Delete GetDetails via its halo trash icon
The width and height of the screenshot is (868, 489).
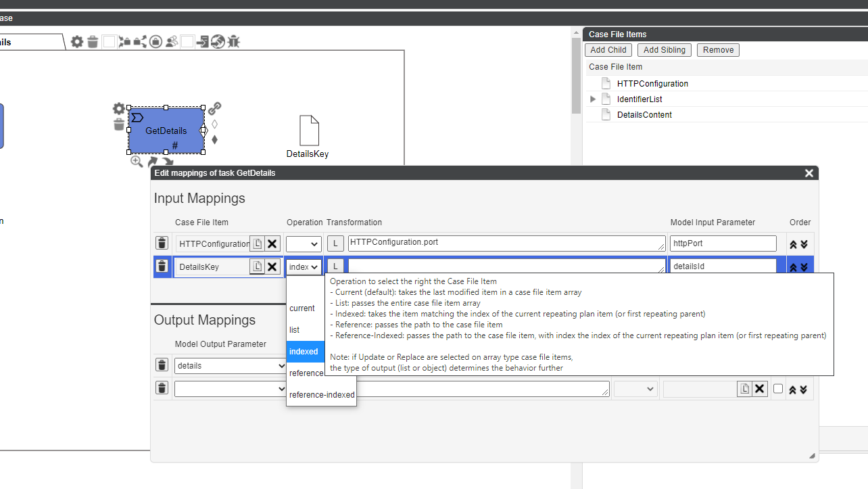[119, 124]
